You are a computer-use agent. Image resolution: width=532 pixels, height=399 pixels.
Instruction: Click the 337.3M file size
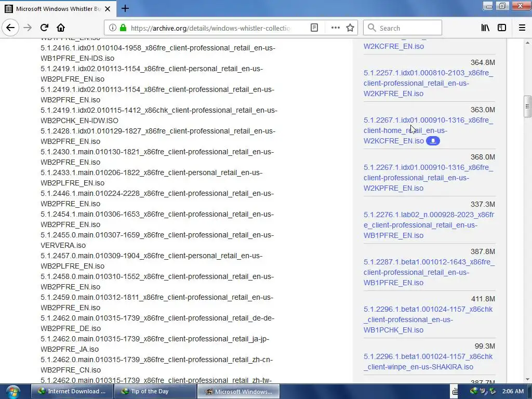(483, 204)
